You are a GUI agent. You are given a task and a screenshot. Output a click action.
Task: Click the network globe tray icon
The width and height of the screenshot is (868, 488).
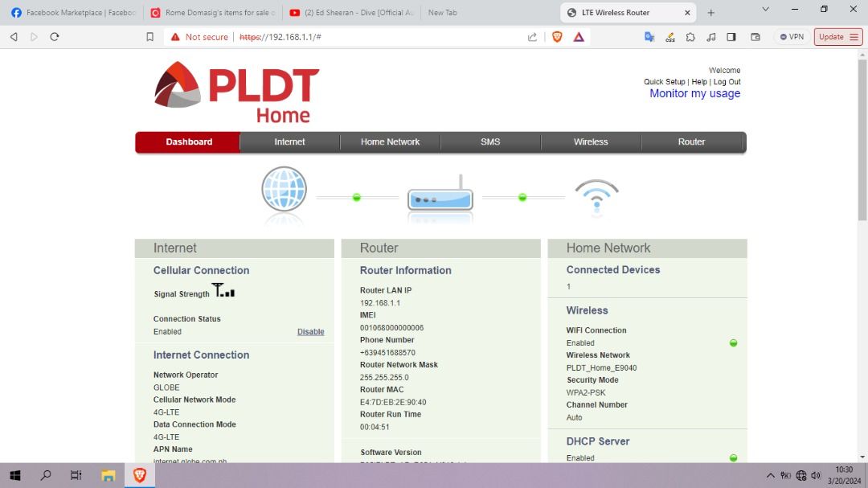801,475
